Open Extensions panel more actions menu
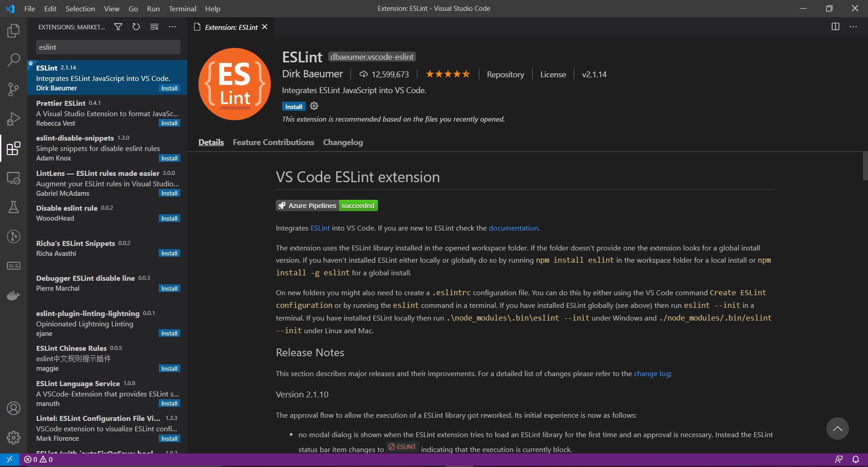This screenshot has width=868, height=467. (x=172, y=27)
